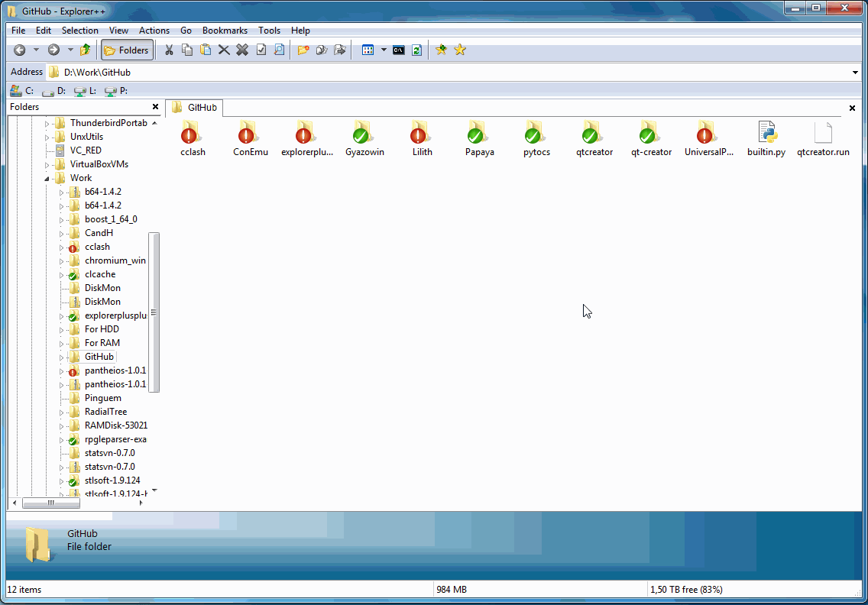The width and height of the screenshot is (868, 605).
Task: Switch to drive C:
Action: click(x=22, y=91)
